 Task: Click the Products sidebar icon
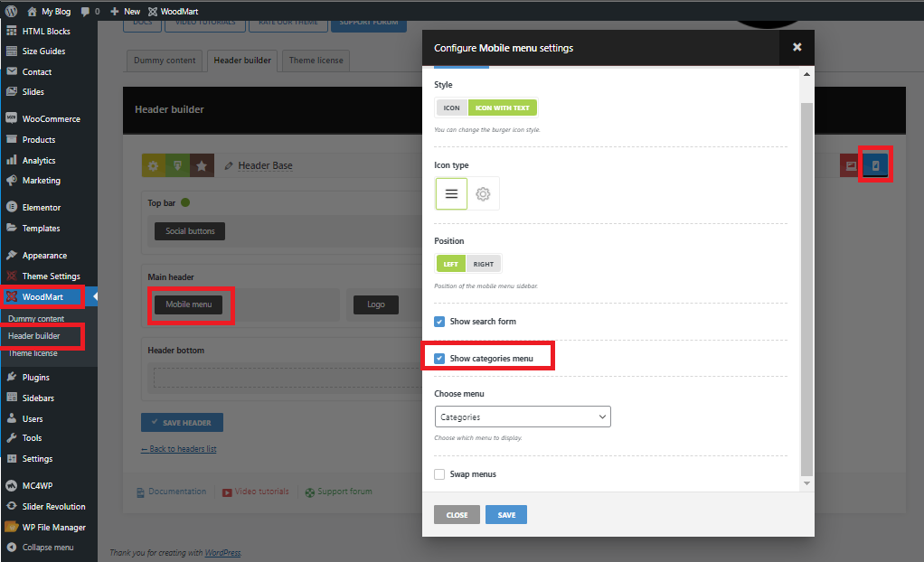point(11,139)
